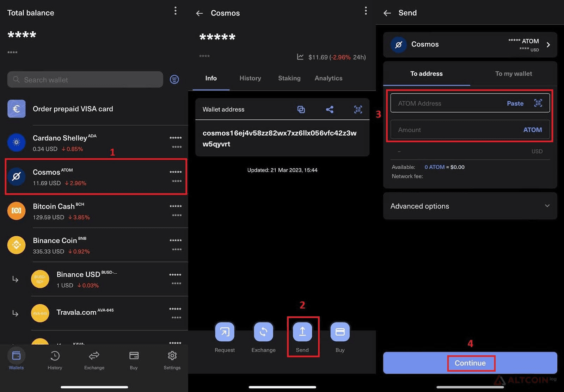
Task: Open the price chart icon near $11.69
Action: click(x=300, y=57)
